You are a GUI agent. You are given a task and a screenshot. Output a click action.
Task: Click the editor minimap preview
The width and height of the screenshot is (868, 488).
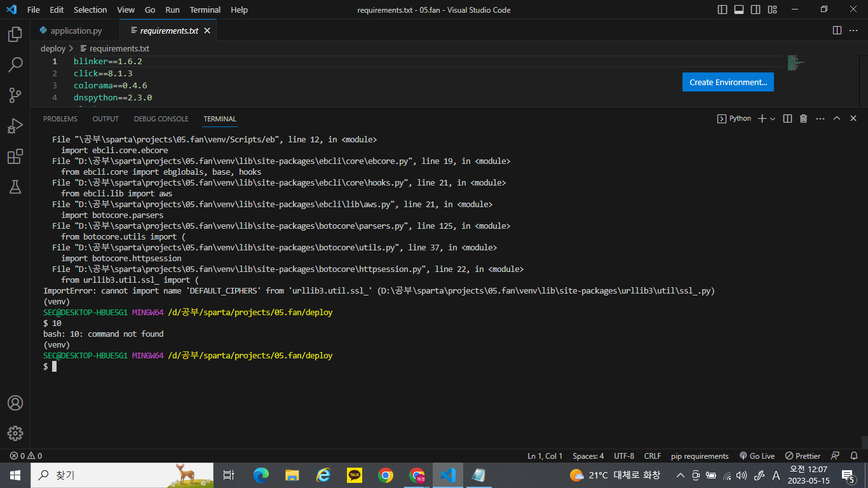pyautogui.click(x=796, y=62)
